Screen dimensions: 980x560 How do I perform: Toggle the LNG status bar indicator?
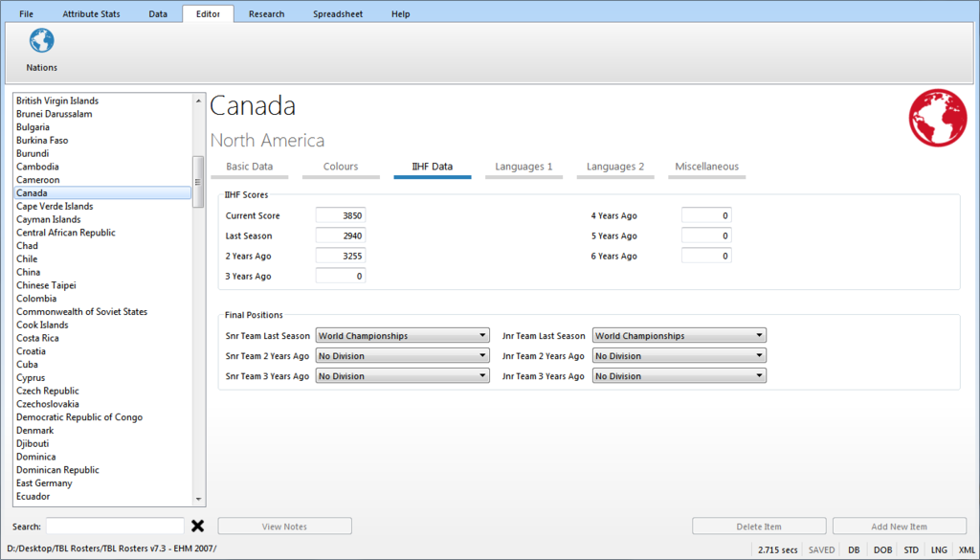(939, 550)
